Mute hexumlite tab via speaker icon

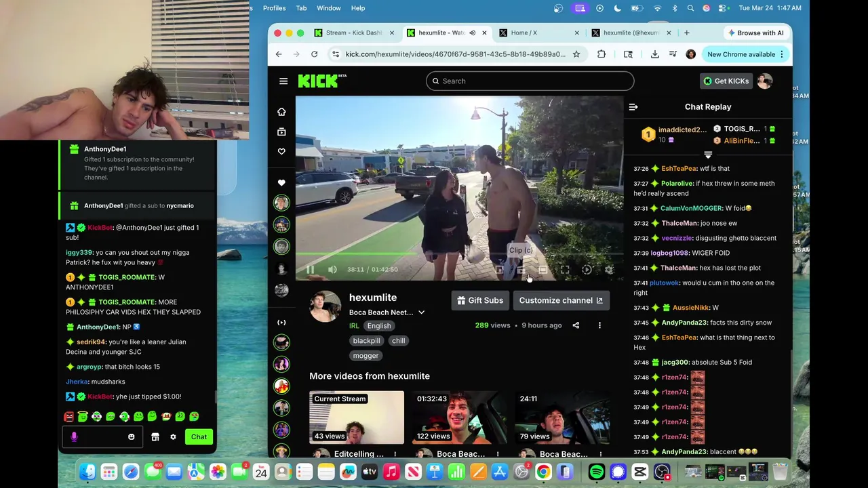click(x=473, y=33)
